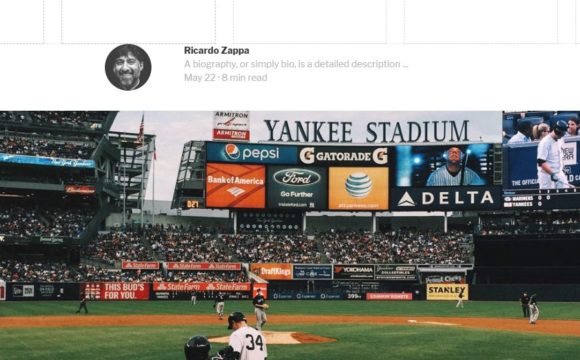The height and width of the screenshot is (360, 580).
Task: Click the orange DraftKings outfield banner
Action: [272, 272]
